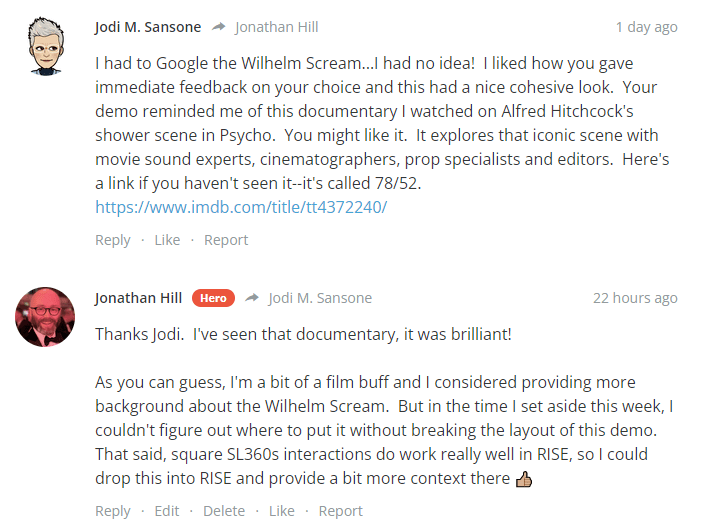
Task: Click the '1 day ago' timestamp
Action: 647,27
